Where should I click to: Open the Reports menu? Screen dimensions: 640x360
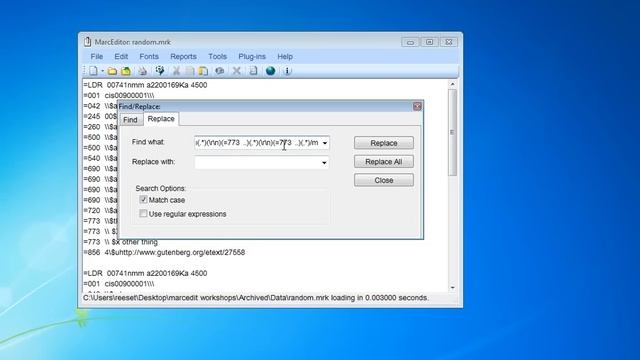click(x=183, y=56)
